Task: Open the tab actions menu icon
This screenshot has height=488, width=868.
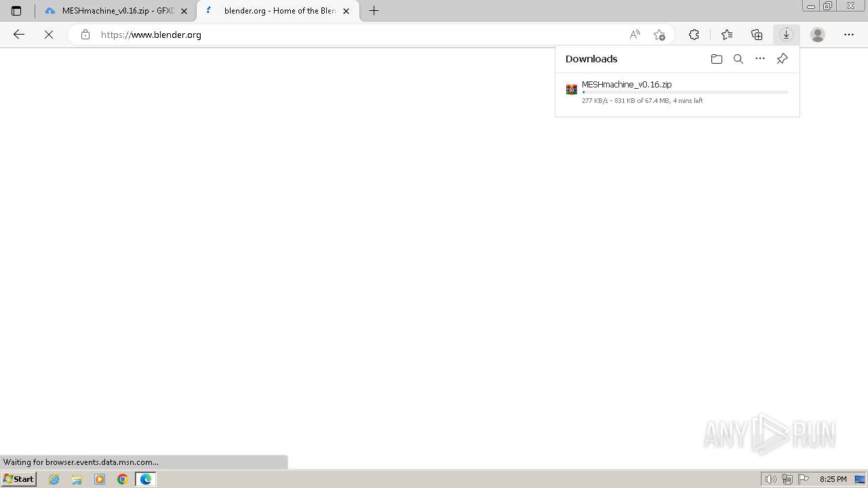Action: tap(16, 11)
